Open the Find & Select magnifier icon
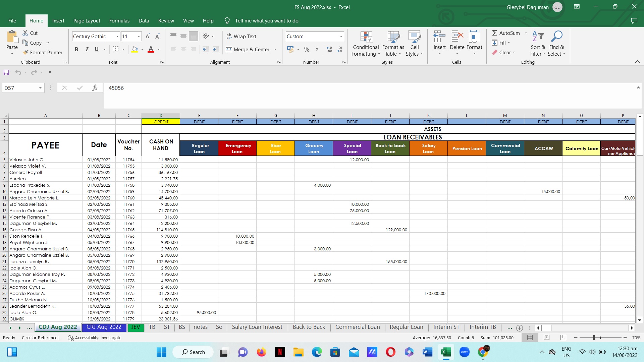 tap(556, 36)
